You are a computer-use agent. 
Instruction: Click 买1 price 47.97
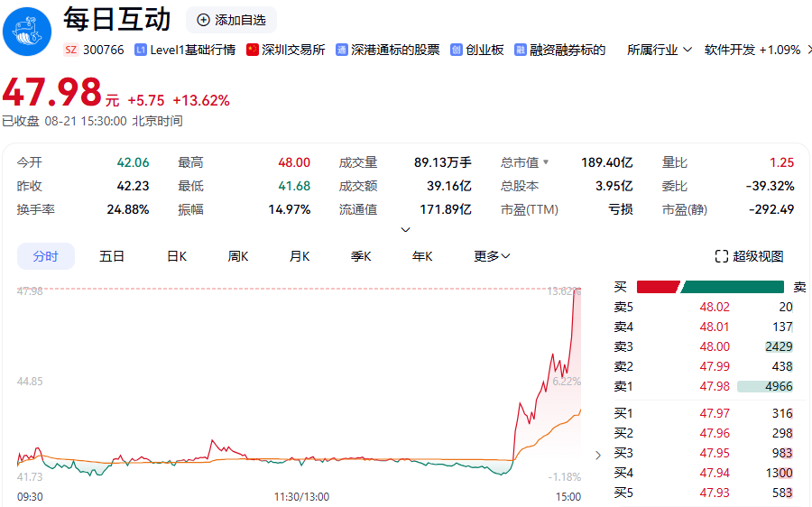point(715,413)
